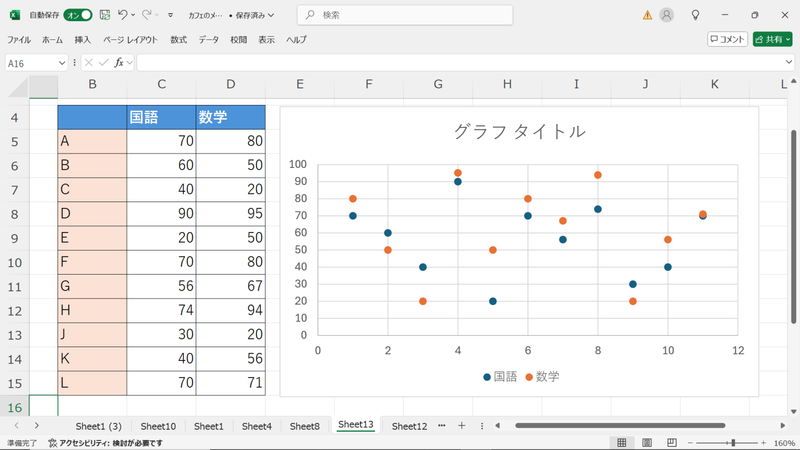Select cell D8 containing 95
The height and width of the screenshot is (450, 800).
tap(231, 214)
